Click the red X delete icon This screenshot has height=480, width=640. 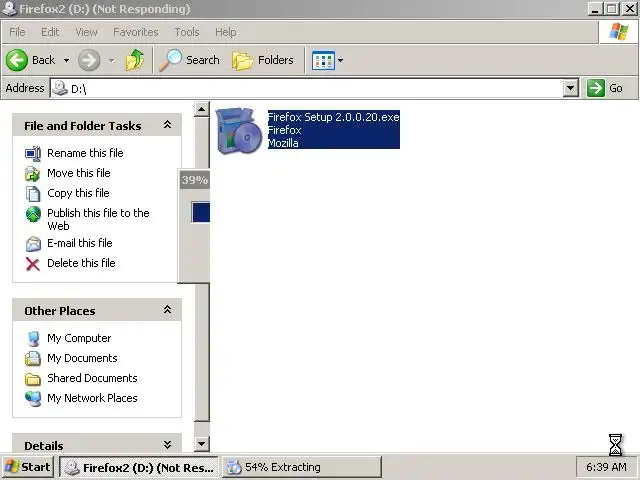point(33,264)
